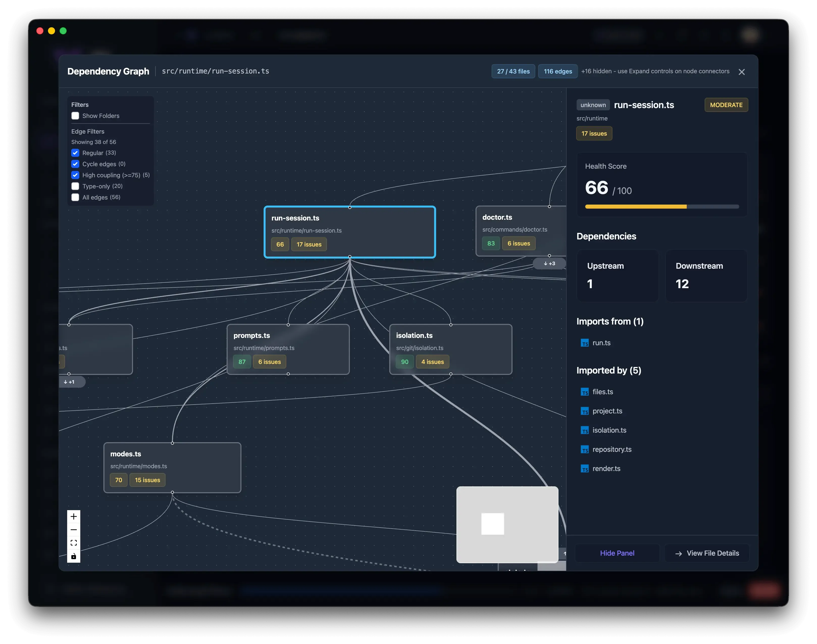Click score 87 badge on prompts.ts node
Image resolution: width=817 pixels, height=644 pixels.
tap(242, 362)
